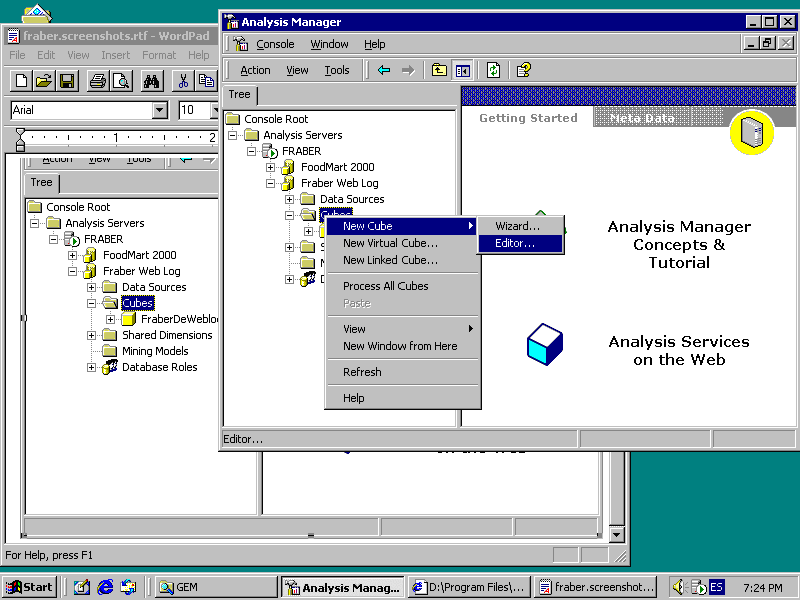Open the Arial font dropdown in WordPad

(159, 110)
